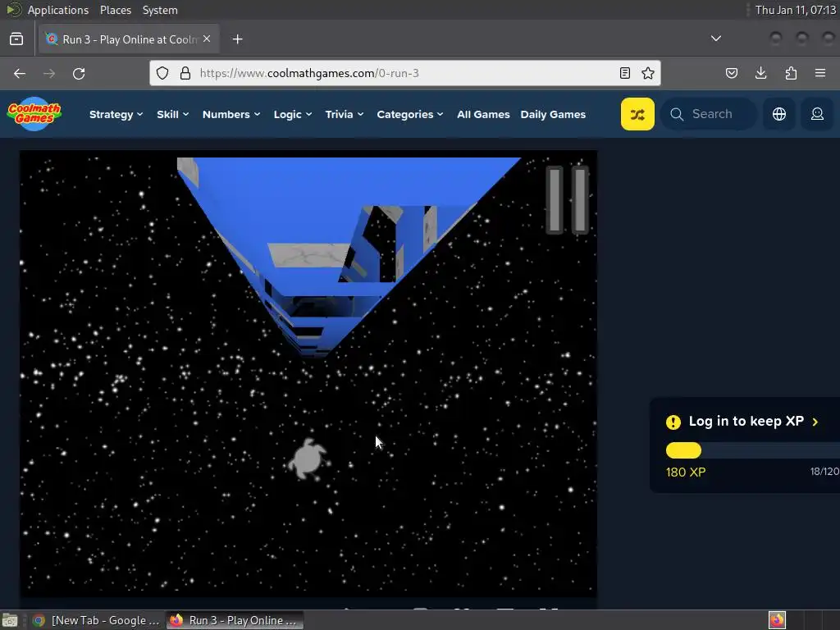Go forward one page
Screen dimensions: 840x630
(x=49, y=73)
